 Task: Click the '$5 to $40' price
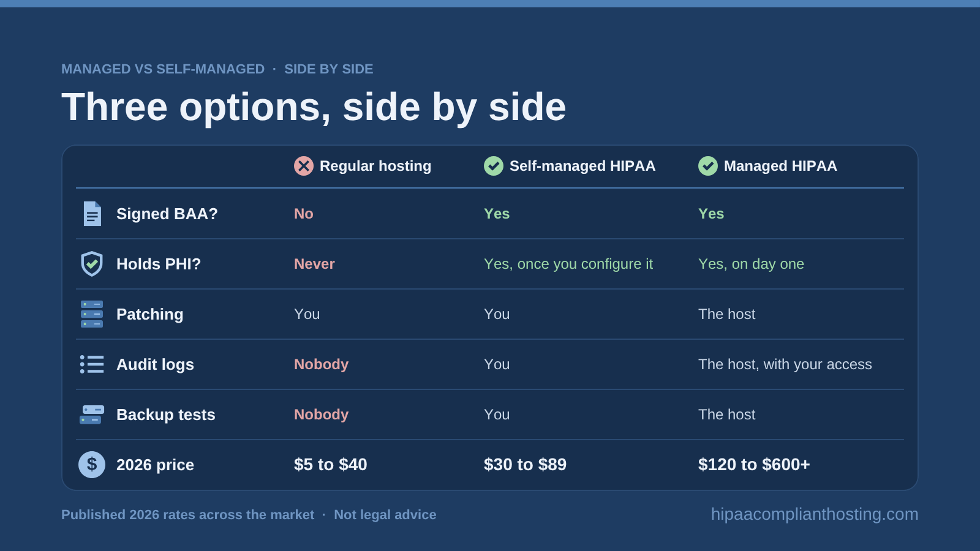coord(331,465)
